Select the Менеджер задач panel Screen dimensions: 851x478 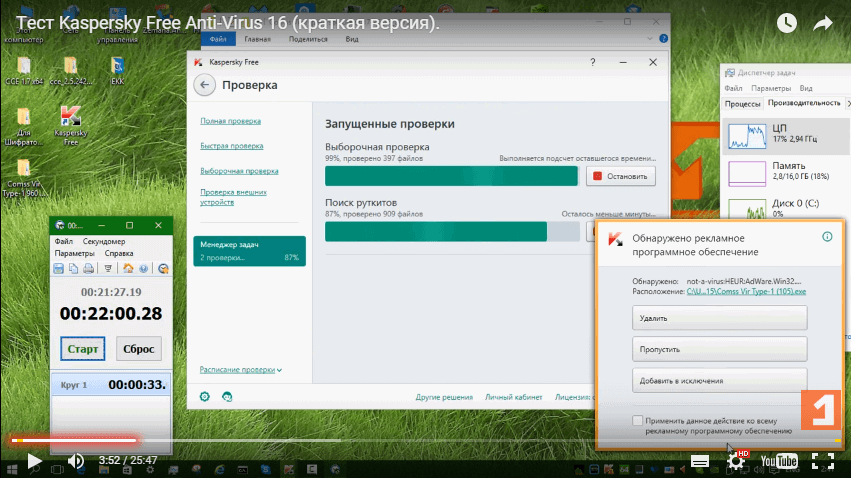(250, 251)
